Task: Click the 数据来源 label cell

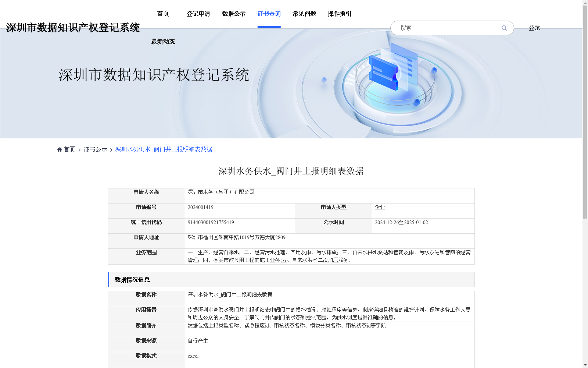Action: [146, 344]
